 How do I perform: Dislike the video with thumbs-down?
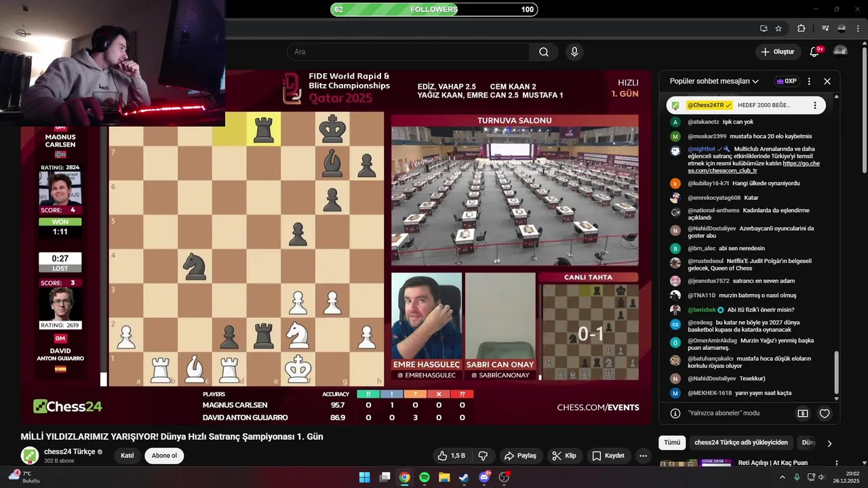click(484, 455)
